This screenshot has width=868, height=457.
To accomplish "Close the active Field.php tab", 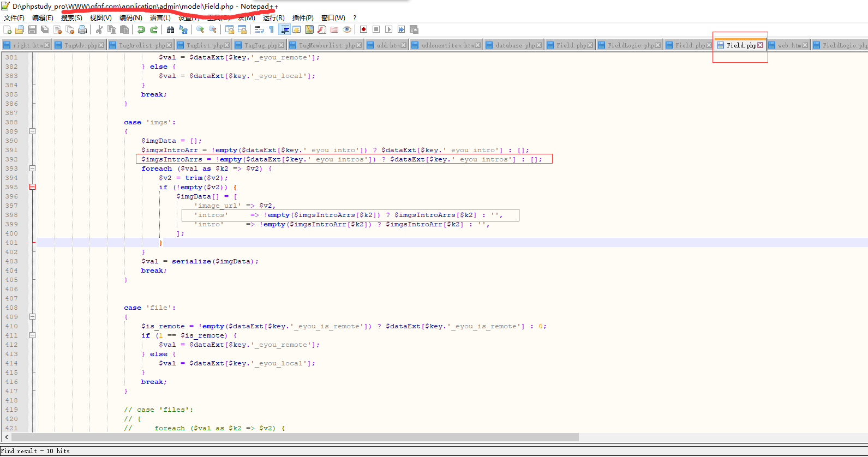I will (761, 45).
